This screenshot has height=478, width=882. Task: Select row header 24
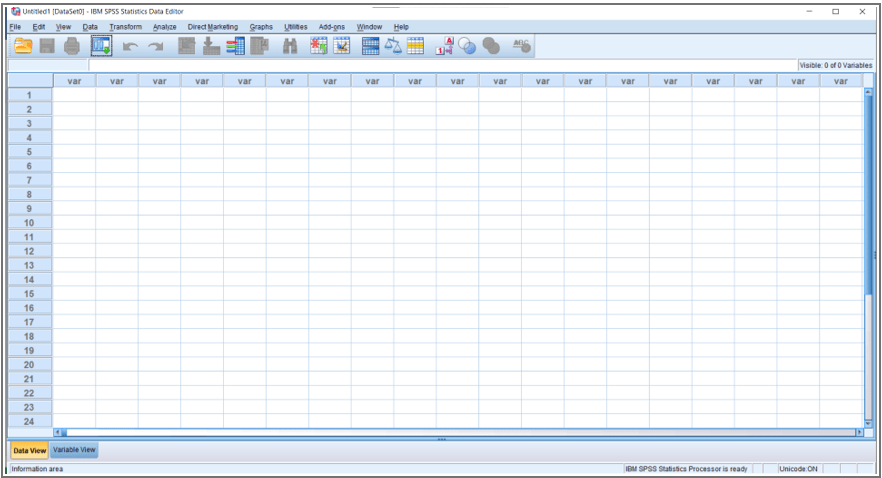pyautogui.click(x=29, y=421)
